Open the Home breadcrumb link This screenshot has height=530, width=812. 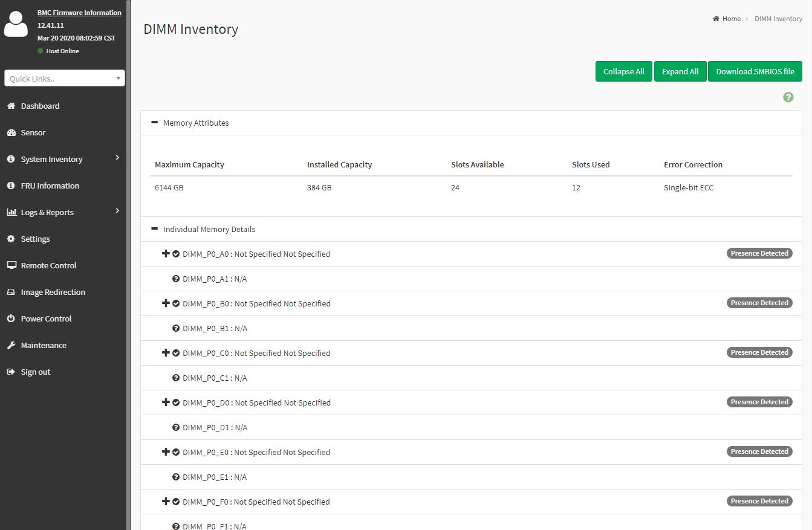(731, 19)
